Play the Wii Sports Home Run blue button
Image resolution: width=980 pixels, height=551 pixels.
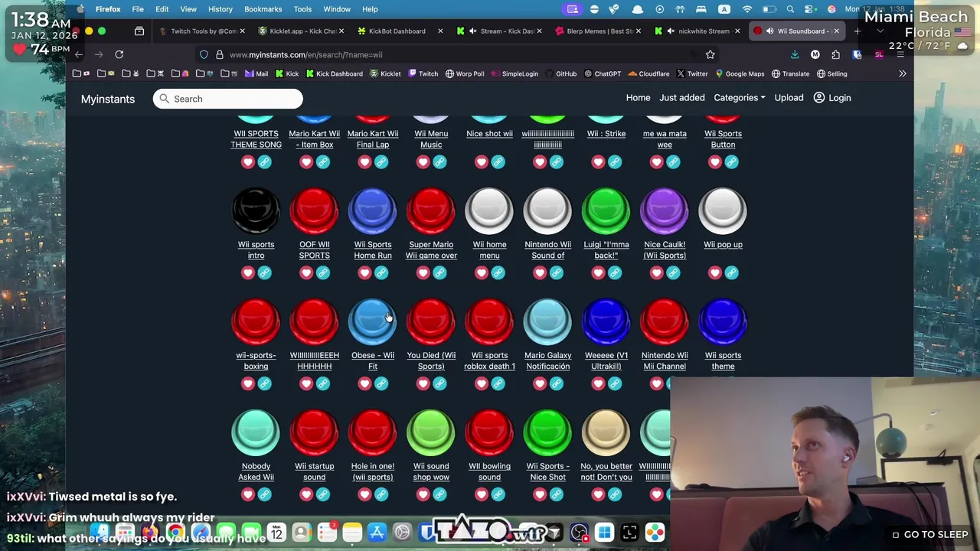(373, 210)
